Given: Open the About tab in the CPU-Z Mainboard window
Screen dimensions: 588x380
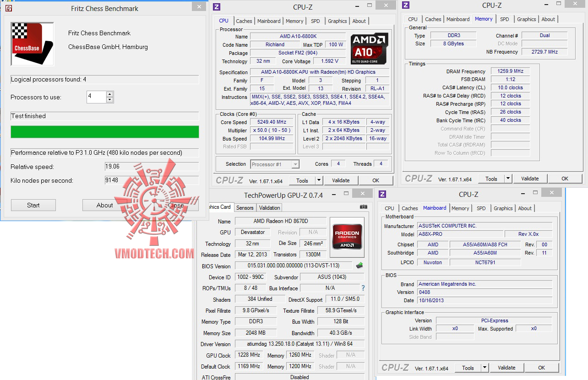Looking at the screenshot, I should (x=525, y=208).
